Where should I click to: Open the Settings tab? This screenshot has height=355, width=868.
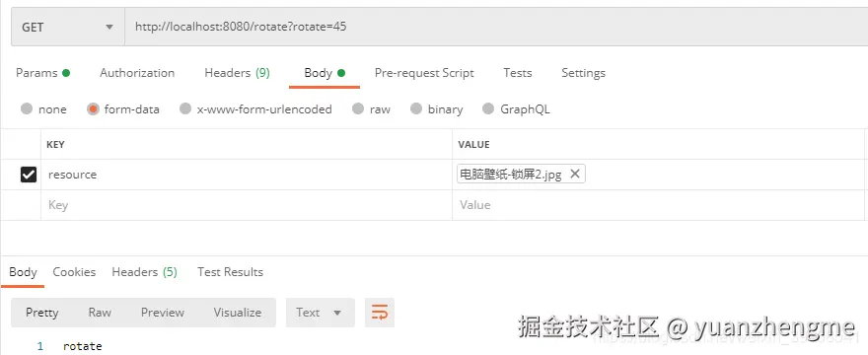click(x=584, y=73)
